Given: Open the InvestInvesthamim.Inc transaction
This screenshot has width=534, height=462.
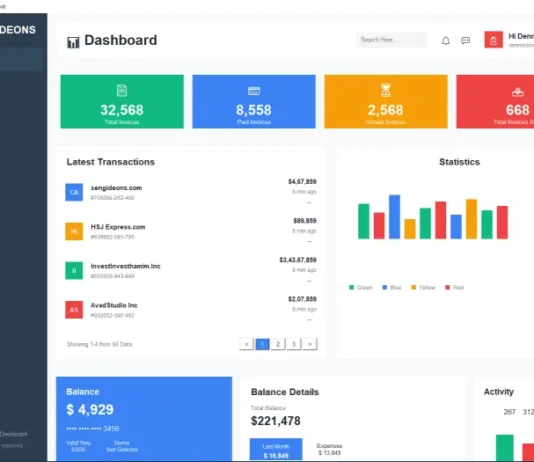Looking at the screenshot, I should click(125, 266).
